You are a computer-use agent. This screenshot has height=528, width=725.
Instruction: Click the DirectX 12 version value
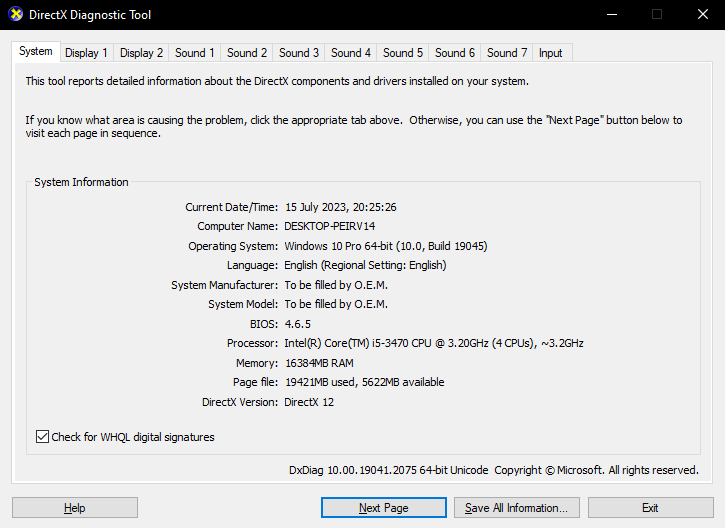click(x=309, y=402)
